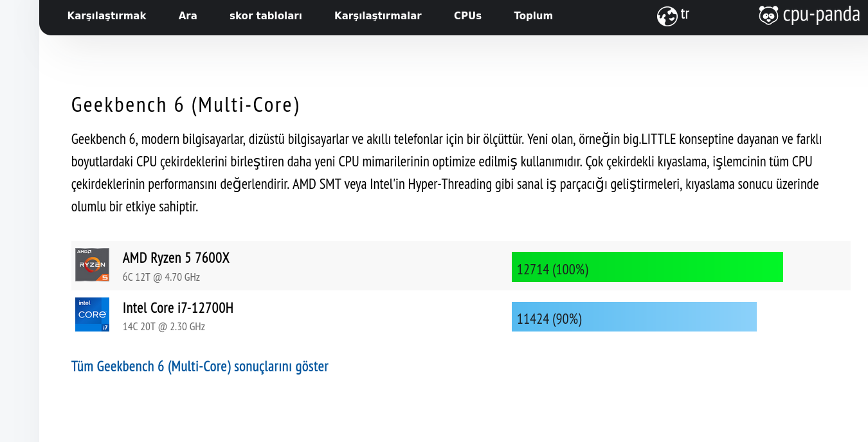The width and height of the screenshot is (868, 442).
Task: Open the 'tr' language selector
Action: pos(685,15)
